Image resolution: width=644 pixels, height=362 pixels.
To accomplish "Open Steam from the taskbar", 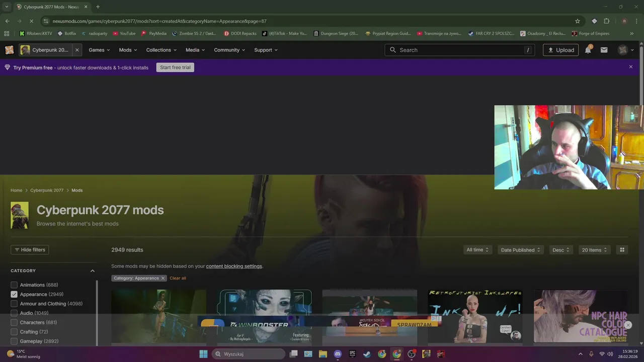I will (x=367, y=354).
